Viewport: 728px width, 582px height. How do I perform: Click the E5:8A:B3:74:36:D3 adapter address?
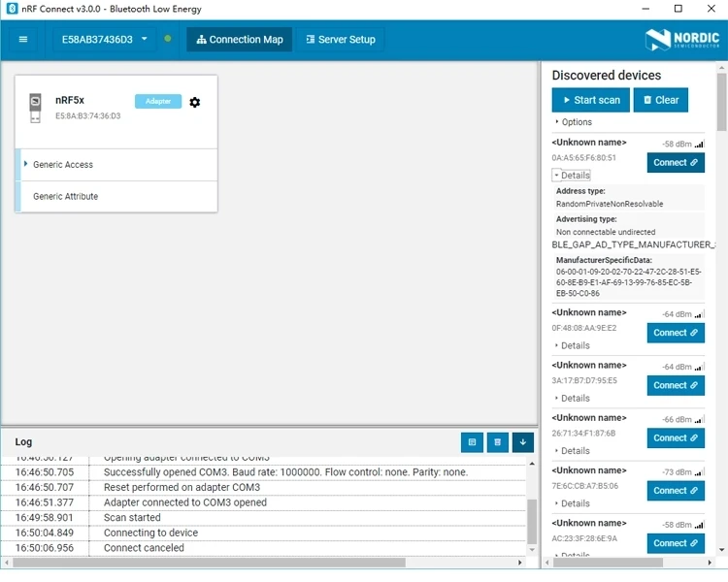pos(87,115)
